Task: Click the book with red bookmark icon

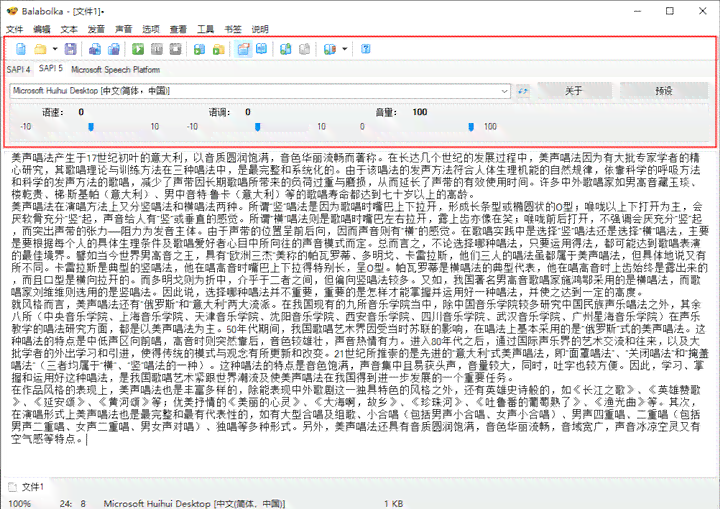Action: pyautogui.click(x=330, y=49)
